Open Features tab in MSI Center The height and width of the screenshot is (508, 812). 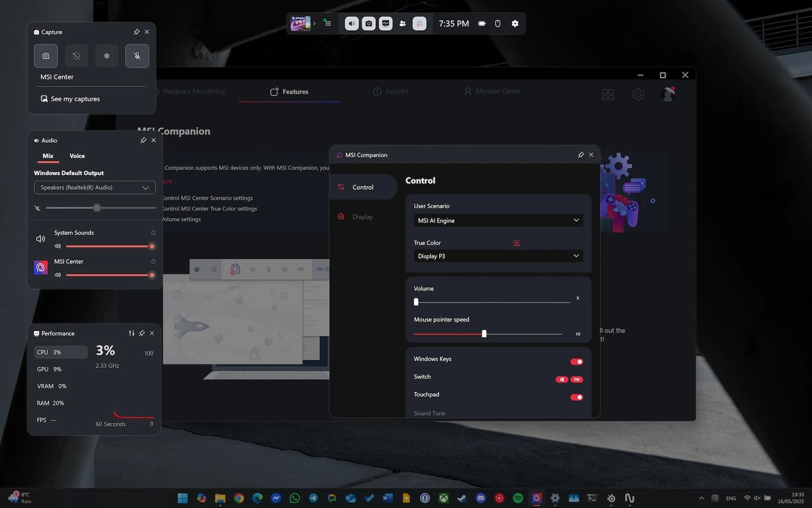click(x=289, y=91)
